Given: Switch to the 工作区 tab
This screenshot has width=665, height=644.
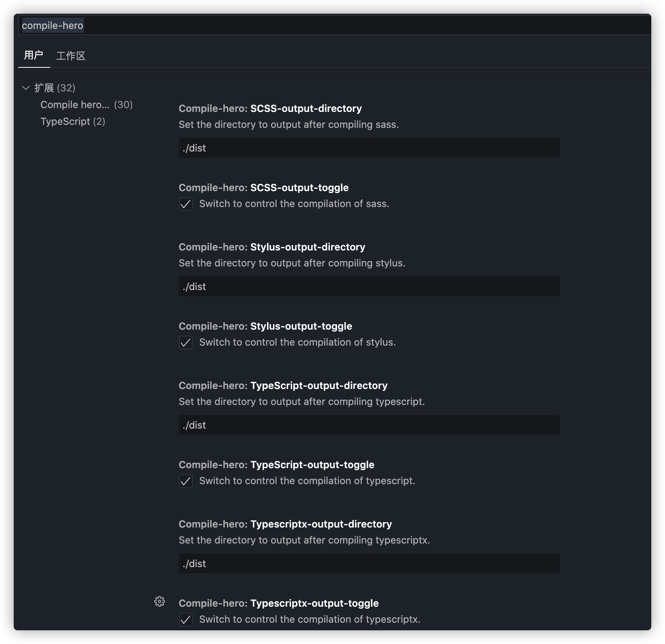Looking at the screenshot, I should click(x=71, y=56).
